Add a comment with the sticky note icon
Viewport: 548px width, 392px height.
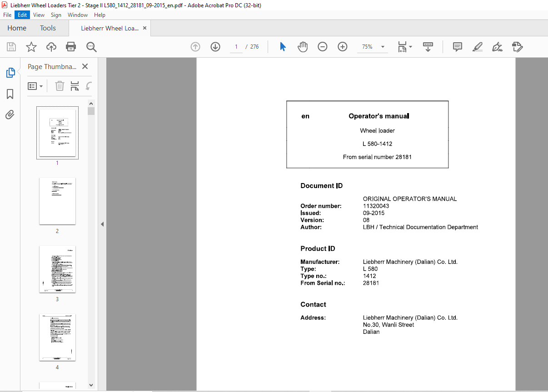458,47
